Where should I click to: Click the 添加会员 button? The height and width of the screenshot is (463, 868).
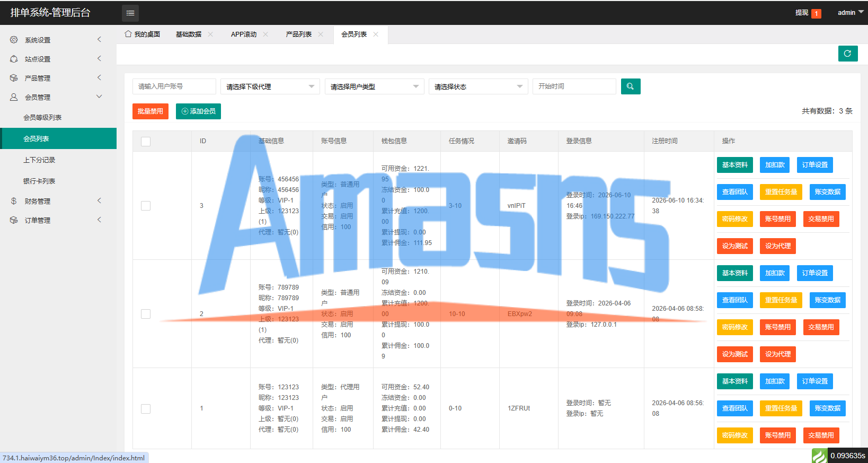tap(198, 111)
